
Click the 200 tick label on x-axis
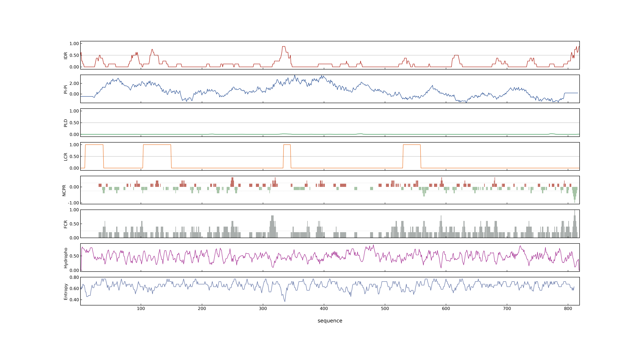pos(202,309)
